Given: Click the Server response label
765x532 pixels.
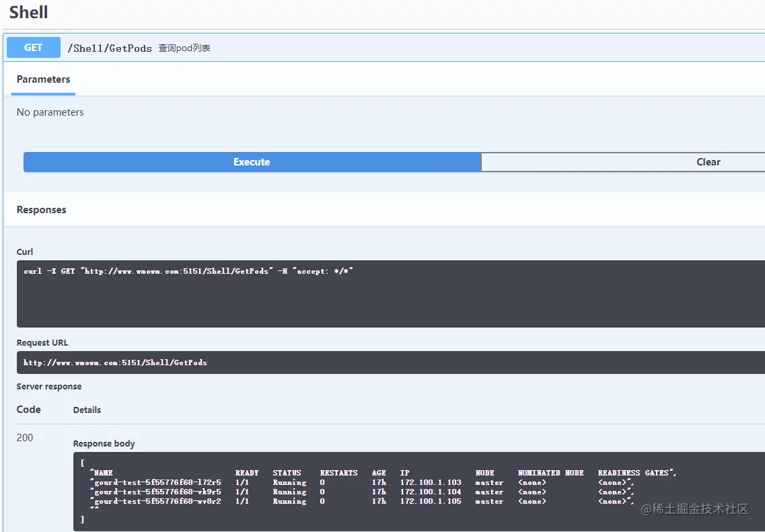Looking at the screenshot, I should point(49,386).
